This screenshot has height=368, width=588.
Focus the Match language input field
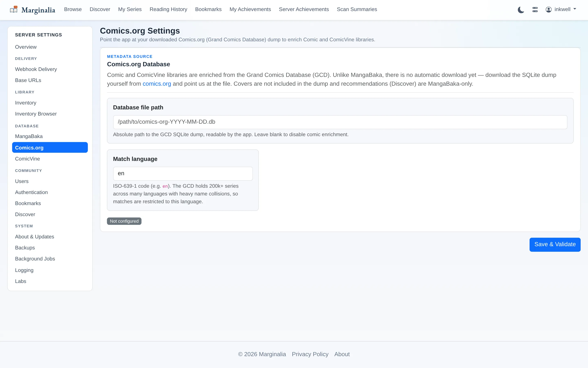point(183,174)
